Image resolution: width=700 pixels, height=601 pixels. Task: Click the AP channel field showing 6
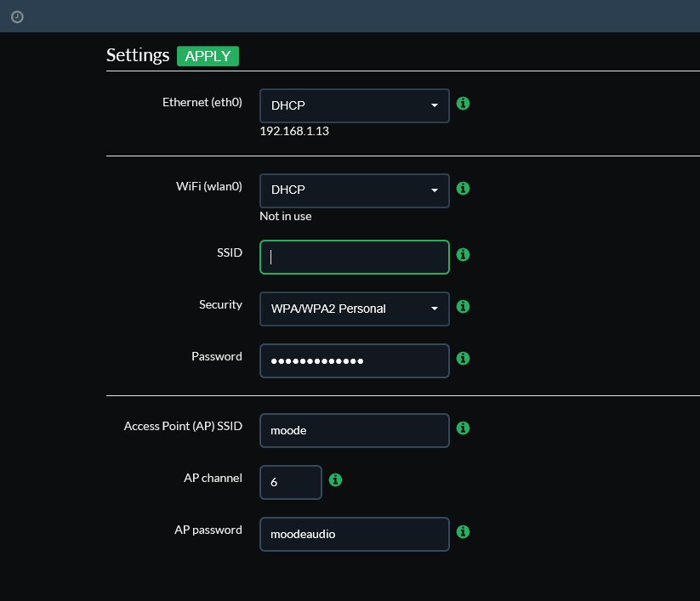click(291, 482)
